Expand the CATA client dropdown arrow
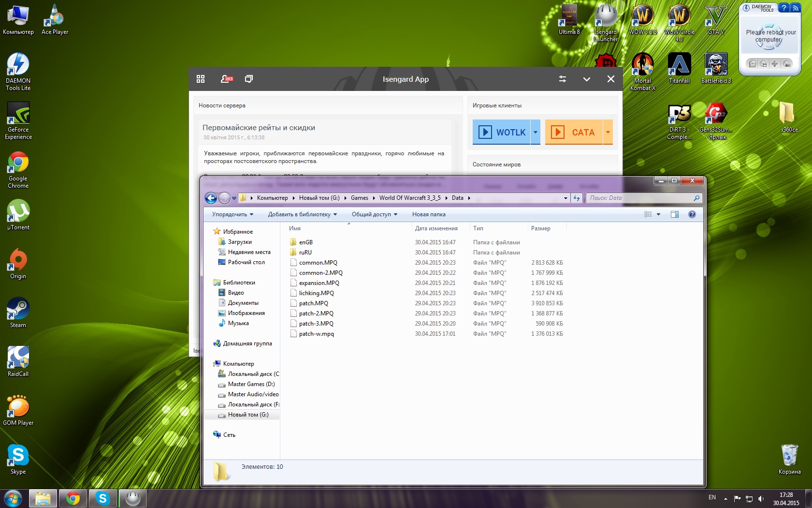The height and width of the screenshot is (508, 812). pyautogui.click(x=608, y=132)
